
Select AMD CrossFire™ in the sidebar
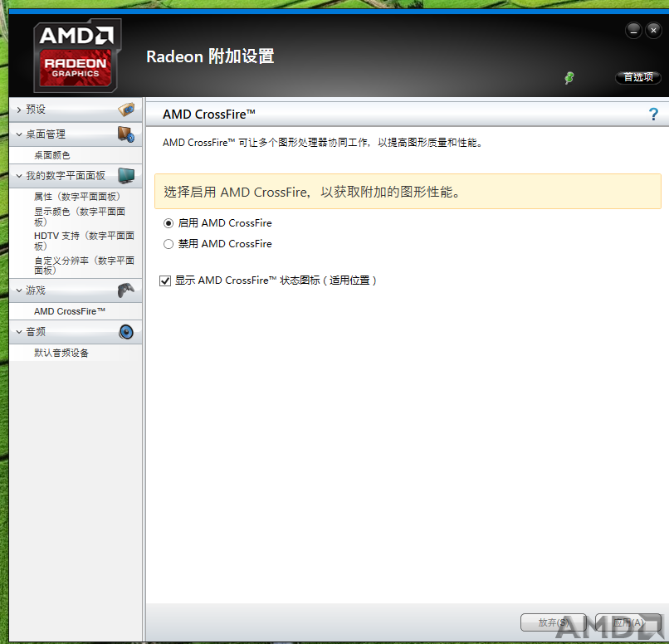(70, 311)
